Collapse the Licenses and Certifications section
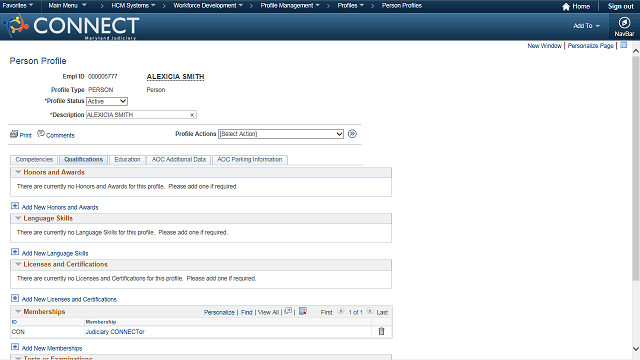This screenshot has width=640, height=360. (18, 264)
